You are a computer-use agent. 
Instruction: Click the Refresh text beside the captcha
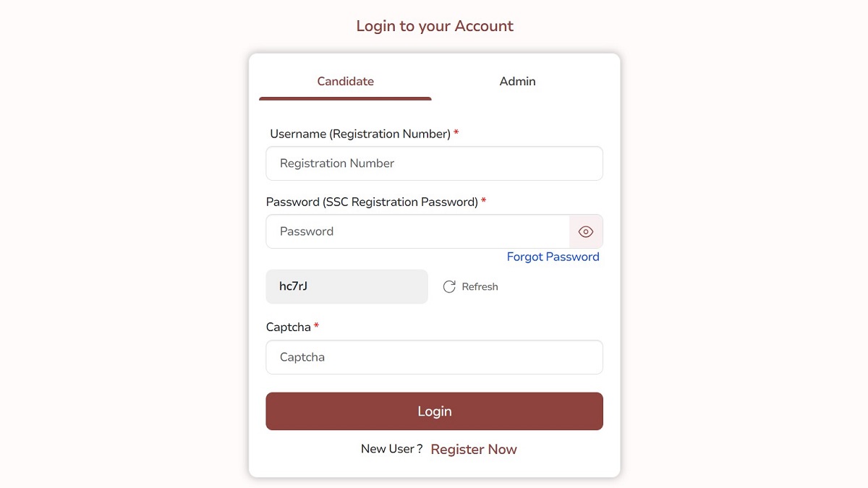click(x=480, y=287)
